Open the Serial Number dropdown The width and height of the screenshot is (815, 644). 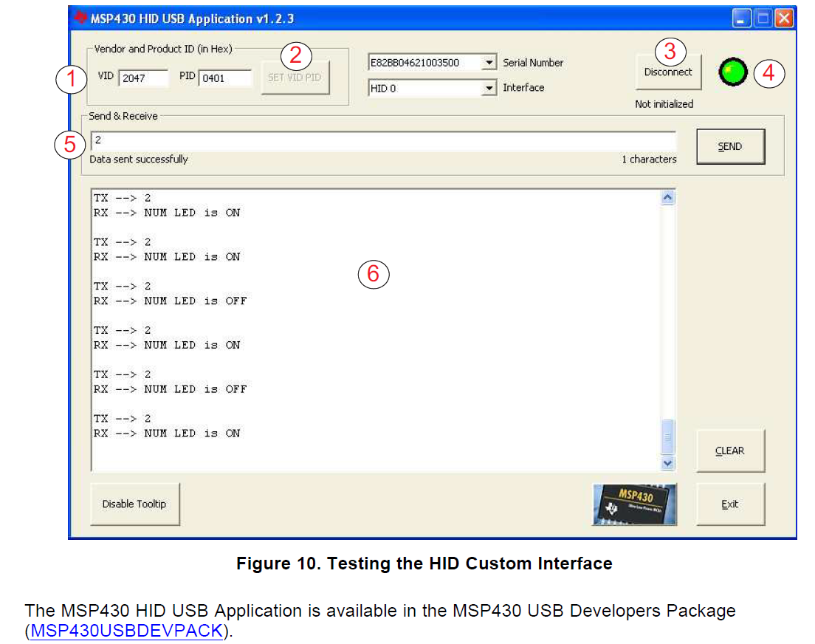489,63
